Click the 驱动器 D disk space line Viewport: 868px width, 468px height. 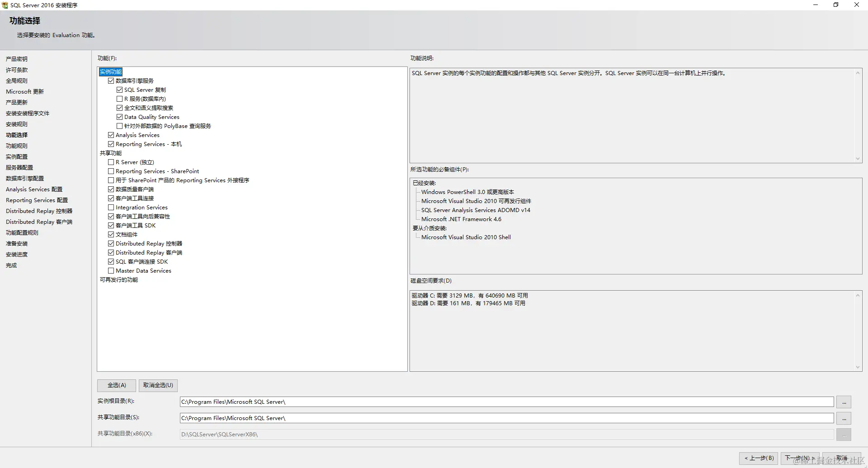pos(468,303)
